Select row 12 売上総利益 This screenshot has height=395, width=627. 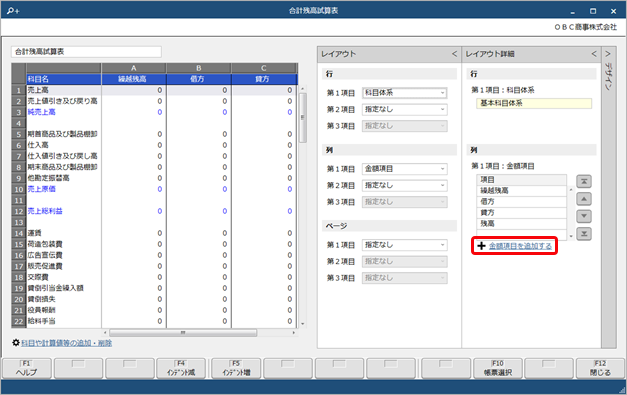coord(64,211)
